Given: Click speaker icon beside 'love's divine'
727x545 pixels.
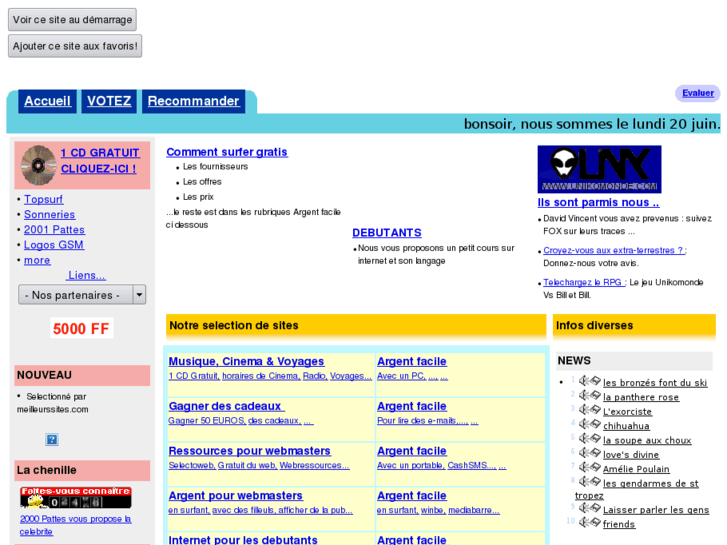Looking at the screenshot, I should pyautogui.click(x=584, y=453).
